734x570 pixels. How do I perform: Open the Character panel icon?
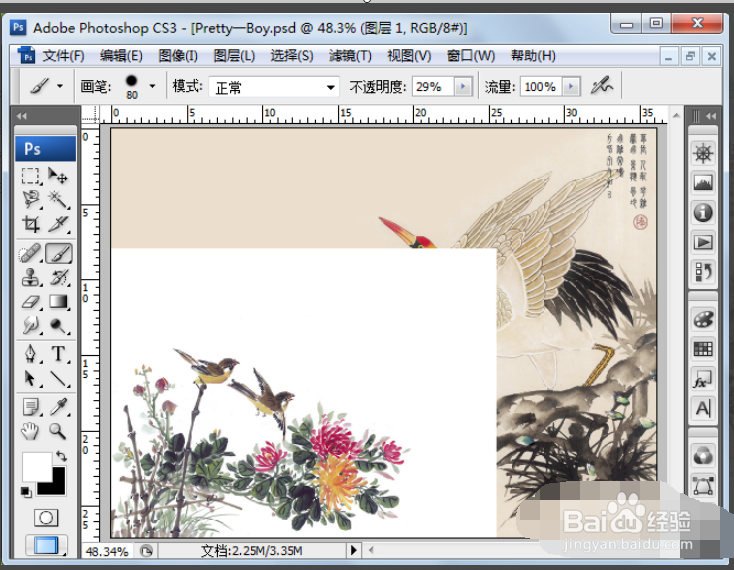(x=703, y=409)
